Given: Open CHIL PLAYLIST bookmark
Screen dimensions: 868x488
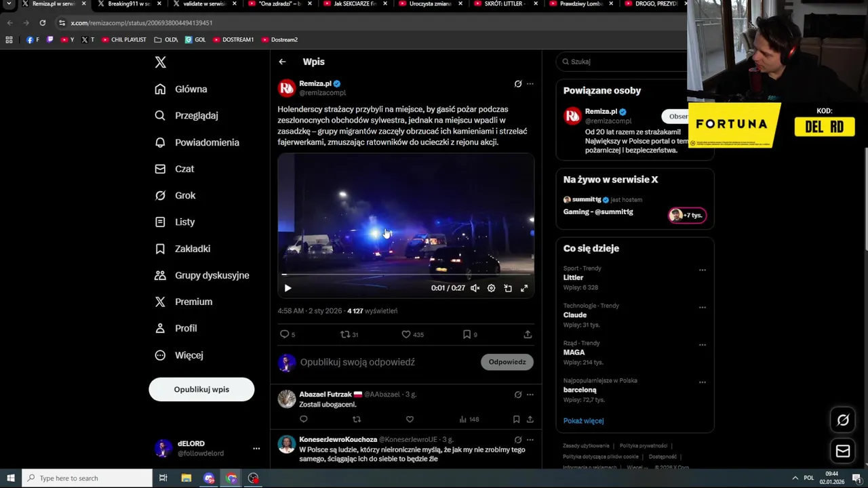Looking at the screenshot, I should click(x=124, y=40).
